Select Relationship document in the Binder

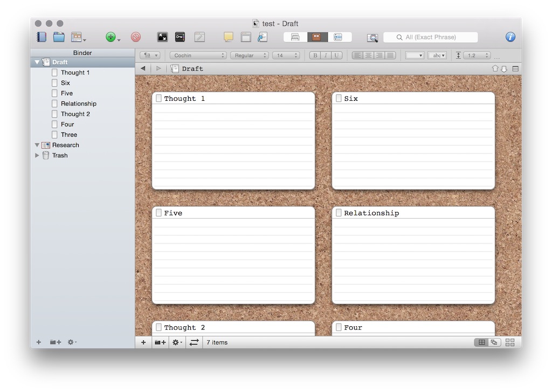[78, 103]
